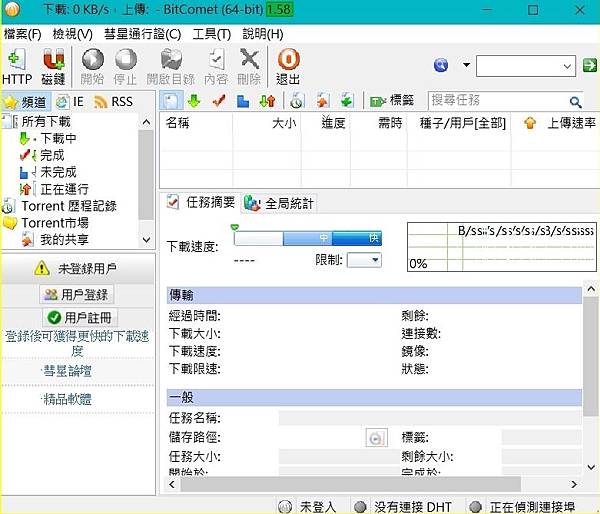Viewport: 600px width, 514px height.
Task: Select 下載中 tree item
Action: (x=58, y=138)
